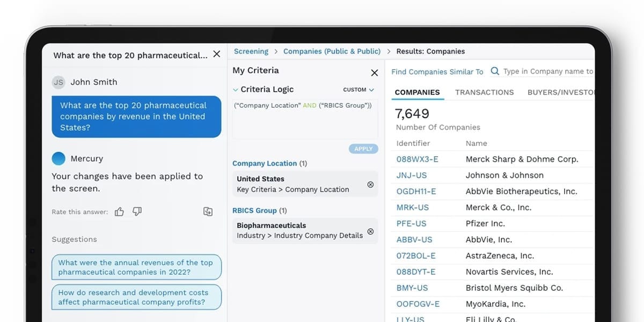Viewport: 644px width, 322px height.
Task: Click the JS user avatar
Action: click(58, 82)
